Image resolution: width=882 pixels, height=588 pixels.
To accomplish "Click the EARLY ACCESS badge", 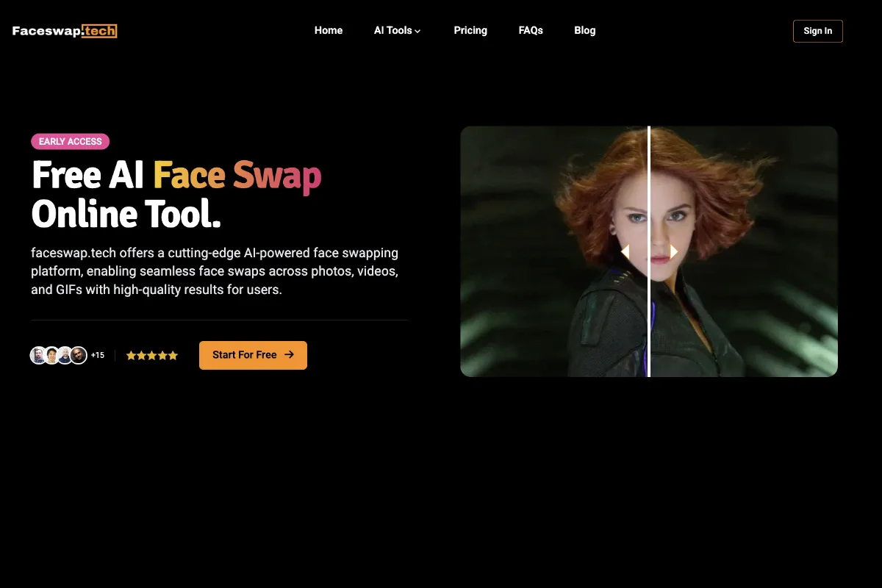I will point(71,141).
